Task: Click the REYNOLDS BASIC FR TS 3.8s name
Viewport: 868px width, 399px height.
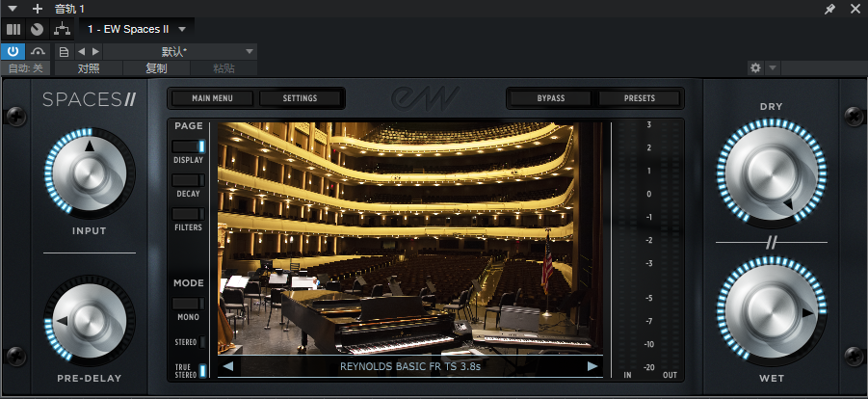Action: click(x=410, y=366)
